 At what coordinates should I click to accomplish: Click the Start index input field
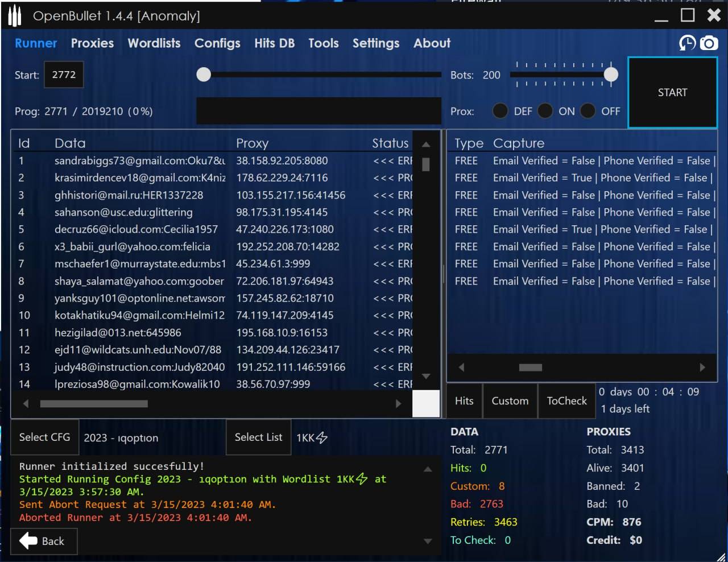click(x=64, y=75)
